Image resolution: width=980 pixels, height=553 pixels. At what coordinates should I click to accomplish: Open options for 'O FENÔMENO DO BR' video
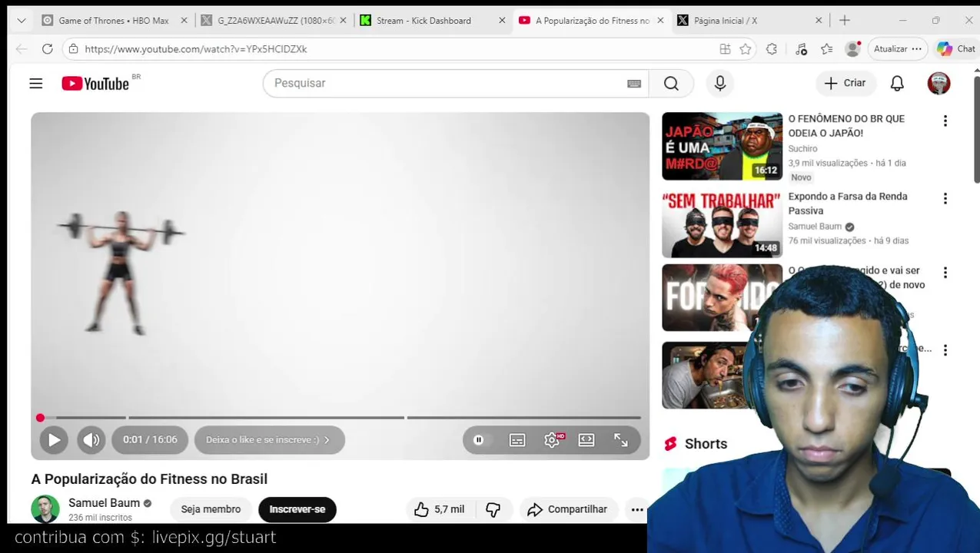pos(945,121)
